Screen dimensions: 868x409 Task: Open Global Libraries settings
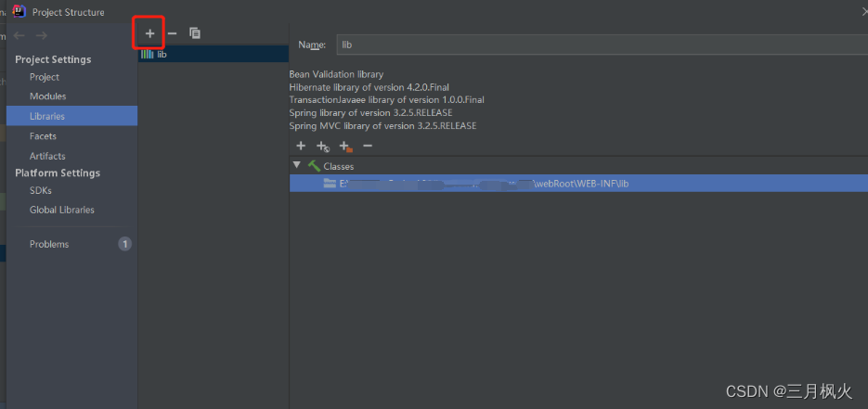pyautogui.click(x=62, y=210)
